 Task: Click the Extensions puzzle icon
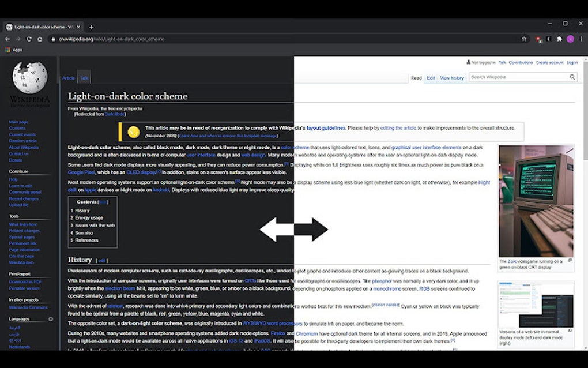(x=559, y=39)
